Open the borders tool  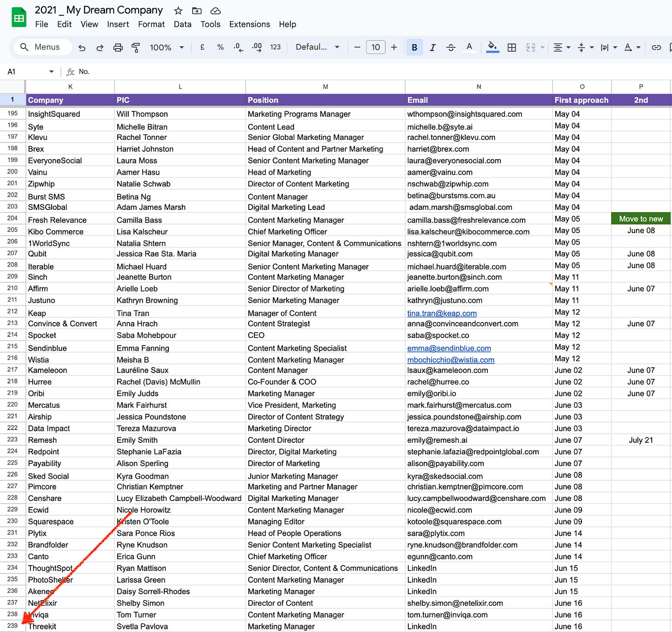click(511, 47)
